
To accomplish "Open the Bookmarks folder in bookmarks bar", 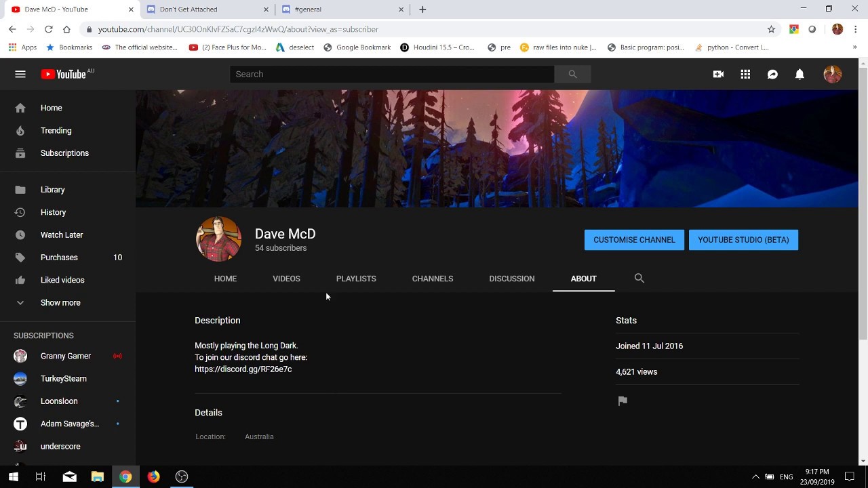I will tap(69, 47).
